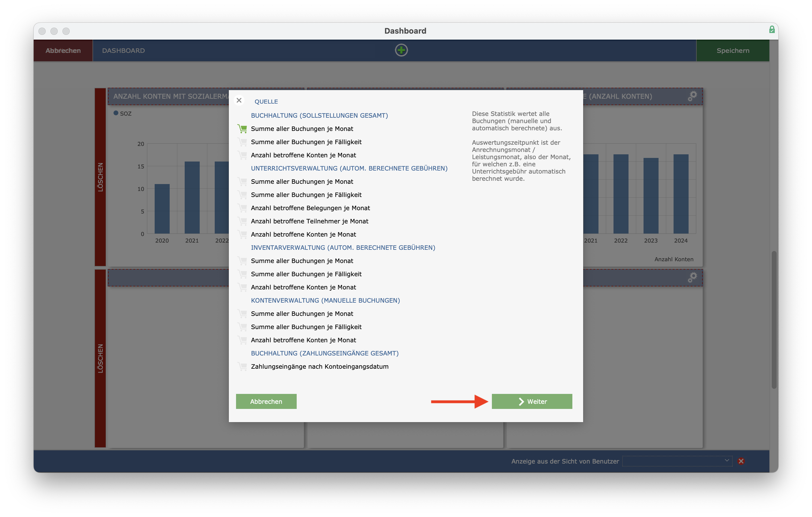Click the lower LÖSCHEN strip to delete the row
Image resolution: width=812 pixels, height=517 pixels.
click(100, 358)
